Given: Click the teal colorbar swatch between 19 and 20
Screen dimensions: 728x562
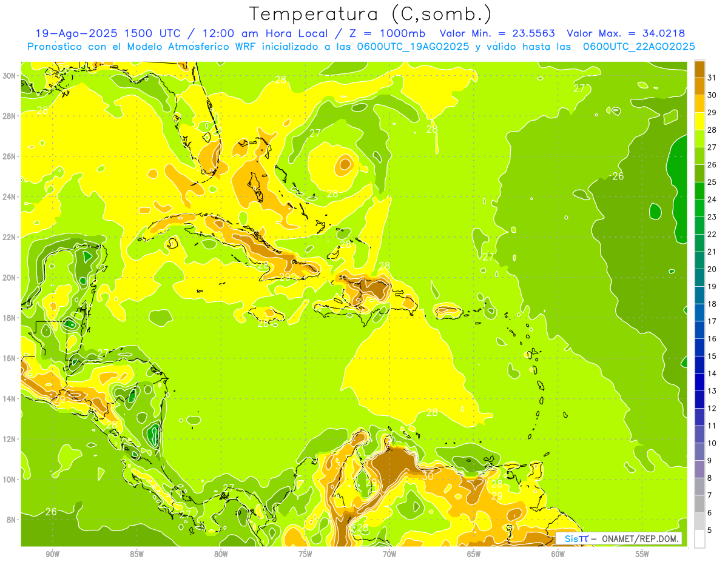Looking at the screenshot, I should tap(699, 278).
